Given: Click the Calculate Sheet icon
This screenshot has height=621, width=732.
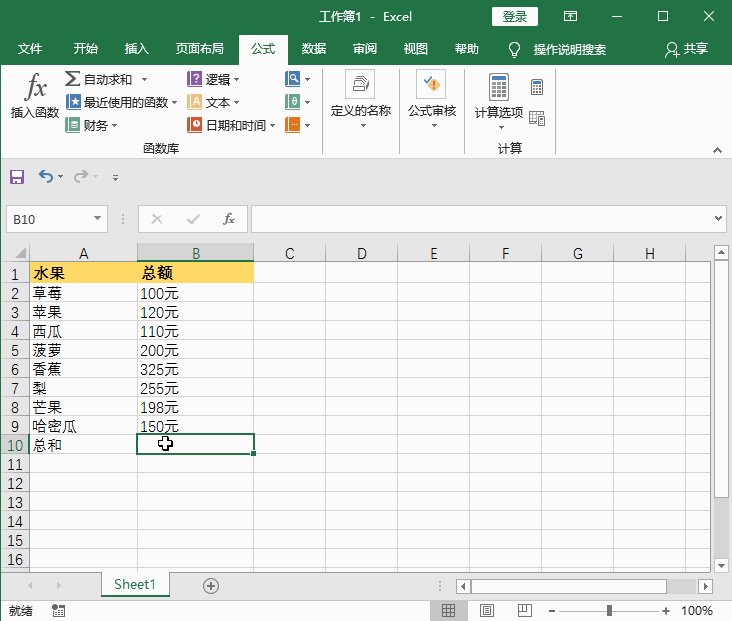Looking at the screenshot, I should click(x=537, y=119).
